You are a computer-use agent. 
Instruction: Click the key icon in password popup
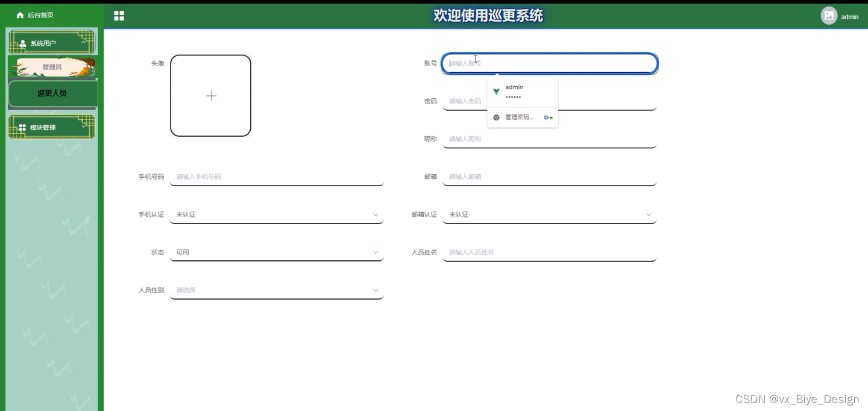548,118
